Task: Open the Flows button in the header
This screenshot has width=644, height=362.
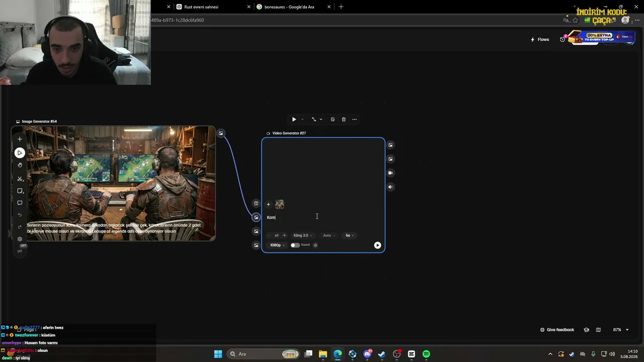Action: tap(540, 40)
